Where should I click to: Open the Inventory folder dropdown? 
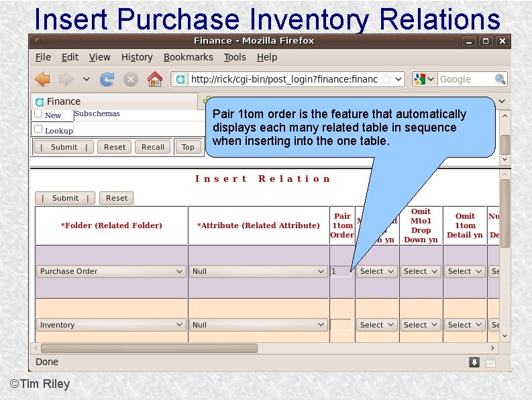[x=111, y=325]
